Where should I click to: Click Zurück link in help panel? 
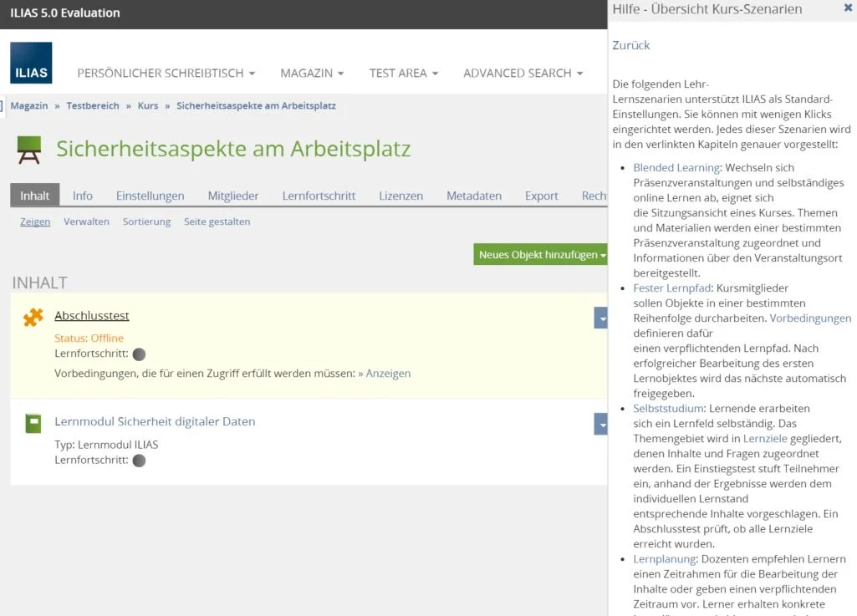(x=630, y=45)
